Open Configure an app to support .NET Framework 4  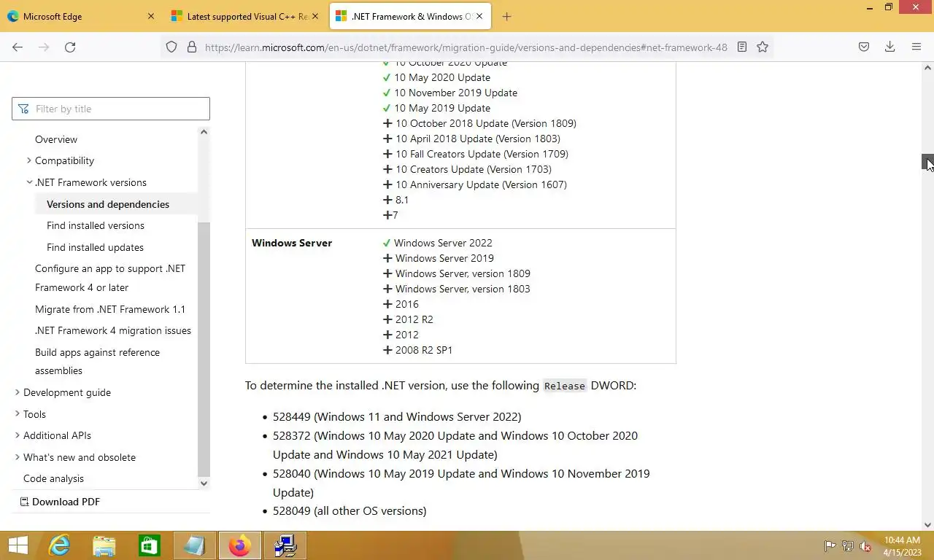pos(110,278)
